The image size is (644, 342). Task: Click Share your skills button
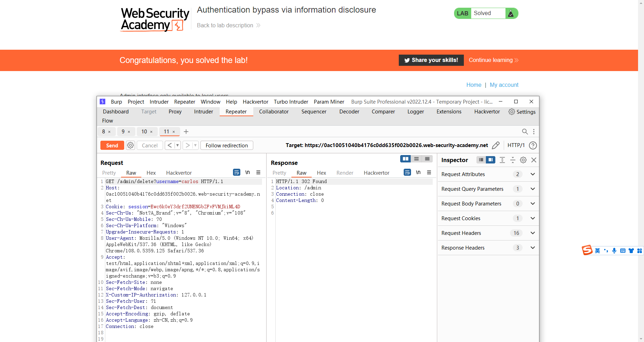[431, 60]
